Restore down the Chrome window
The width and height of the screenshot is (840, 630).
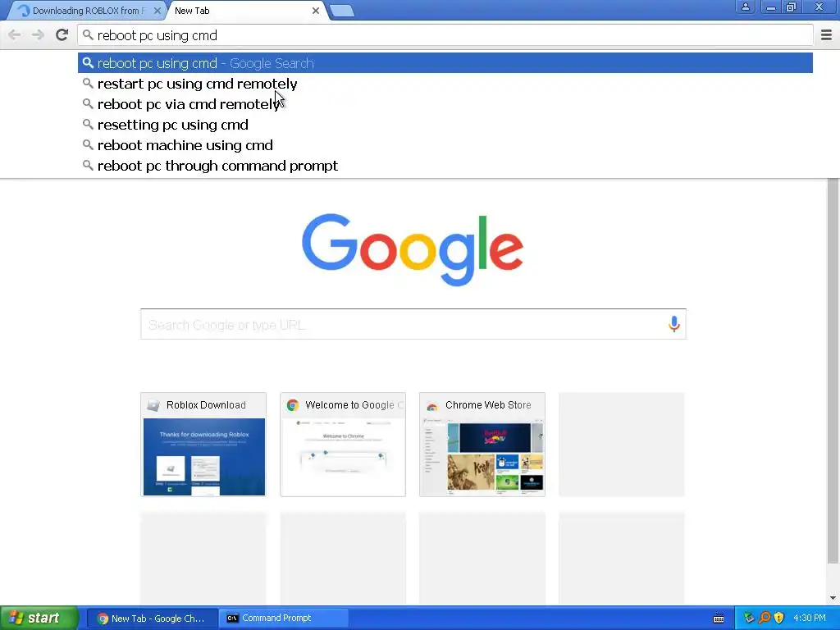(792, 7)
